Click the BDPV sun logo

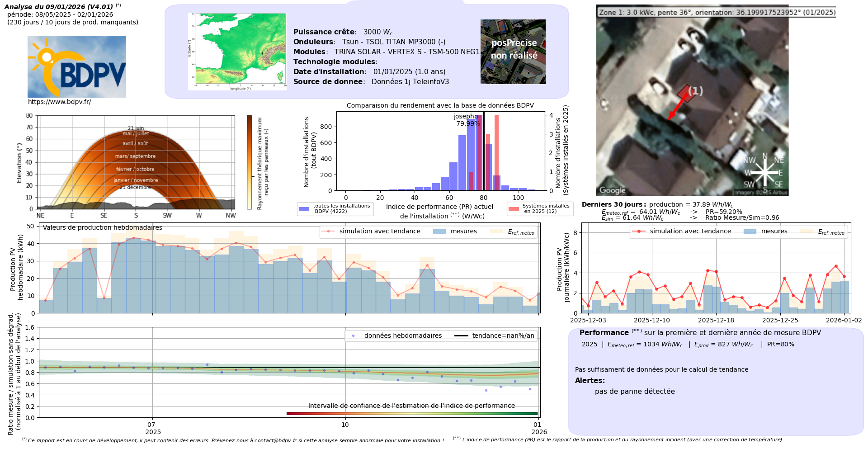tap(77, 66)
